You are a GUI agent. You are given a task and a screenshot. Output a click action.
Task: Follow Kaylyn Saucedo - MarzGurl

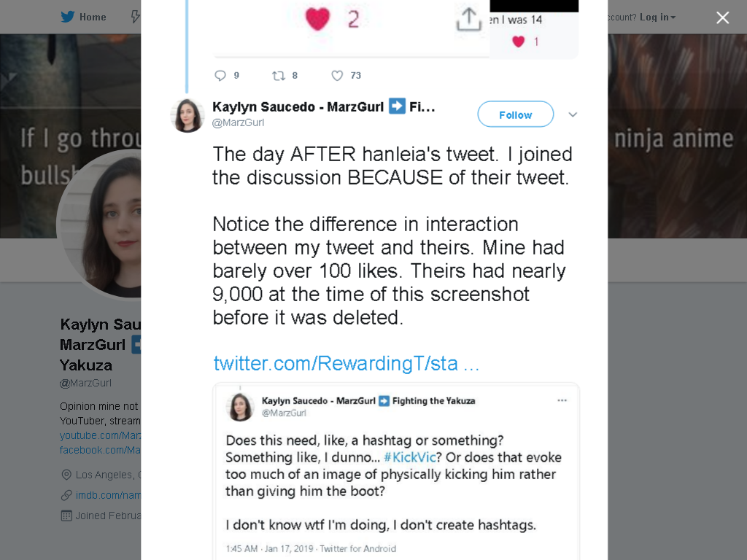coord(516,114)
